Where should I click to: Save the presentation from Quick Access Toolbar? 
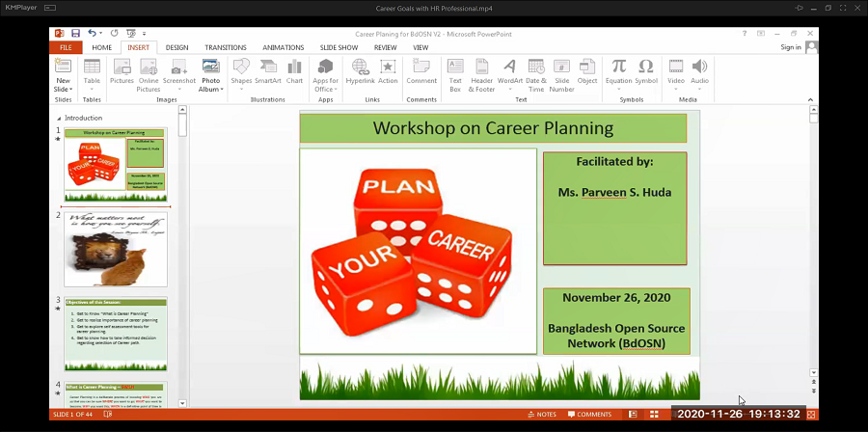[x=75, y=33]
